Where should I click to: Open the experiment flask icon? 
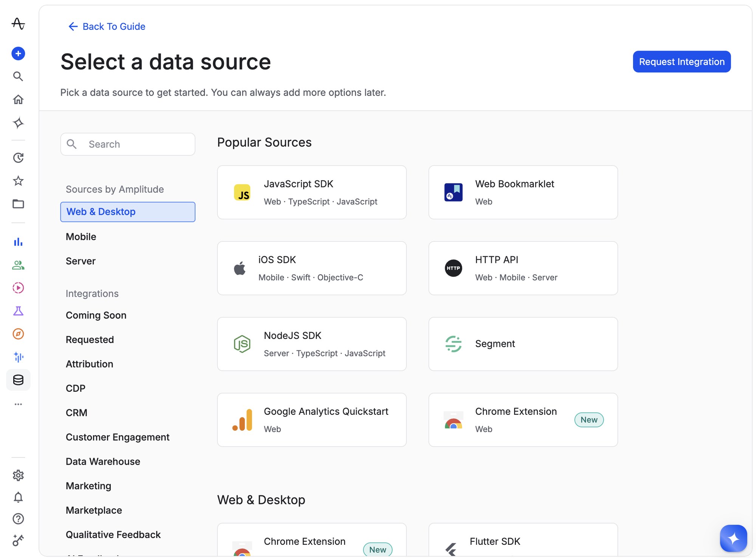(18, 311)
